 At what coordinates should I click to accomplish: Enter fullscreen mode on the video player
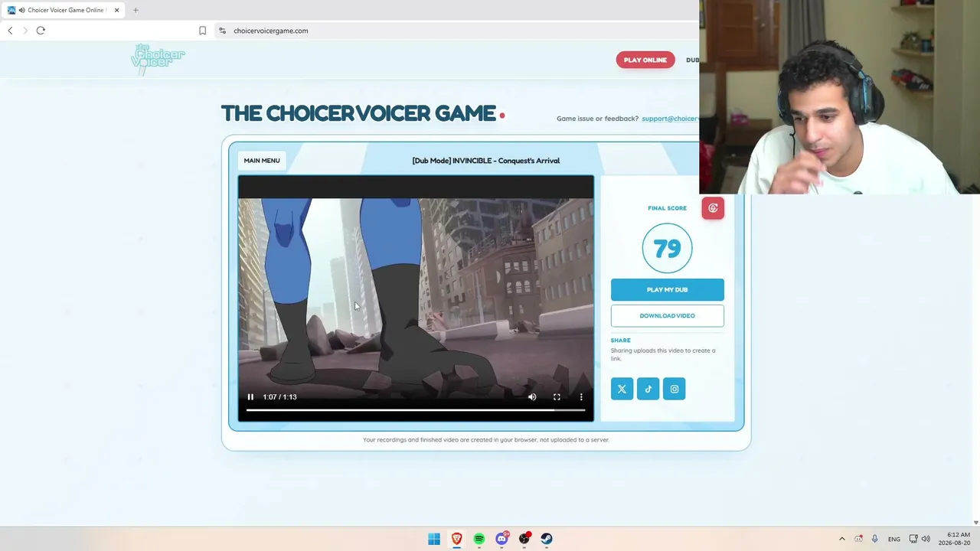557,397
